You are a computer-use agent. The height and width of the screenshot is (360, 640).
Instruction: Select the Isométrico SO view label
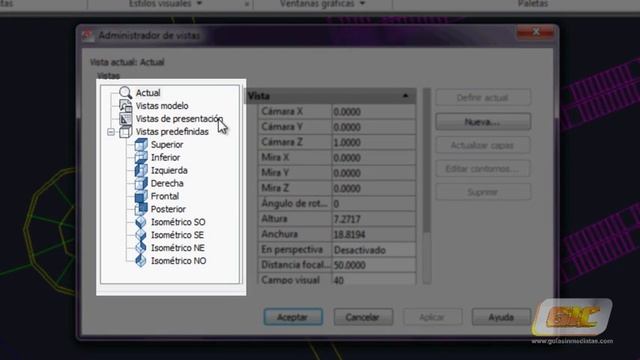coord(178,222)
